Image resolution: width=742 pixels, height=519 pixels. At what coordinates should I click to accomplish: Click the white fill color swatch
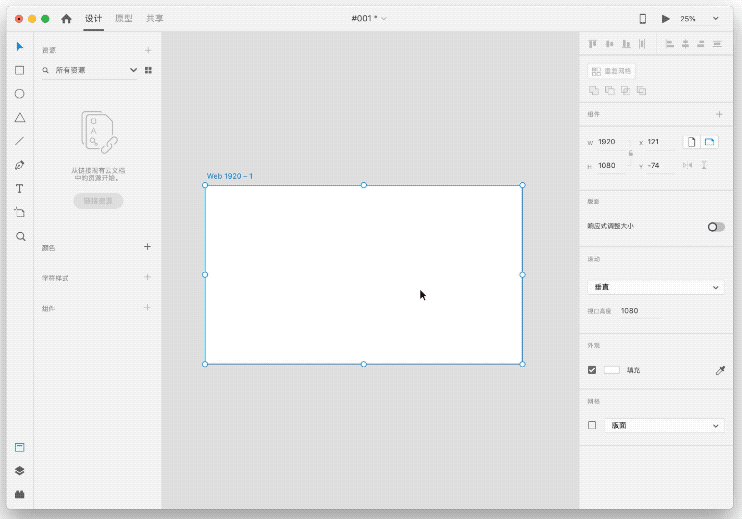[611, 370]
